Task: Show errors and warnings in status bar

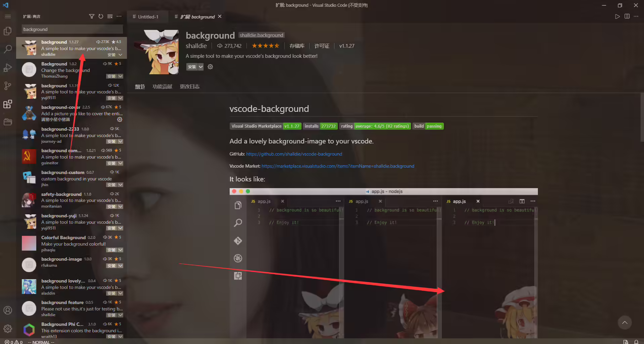Action: pos(14,342)
